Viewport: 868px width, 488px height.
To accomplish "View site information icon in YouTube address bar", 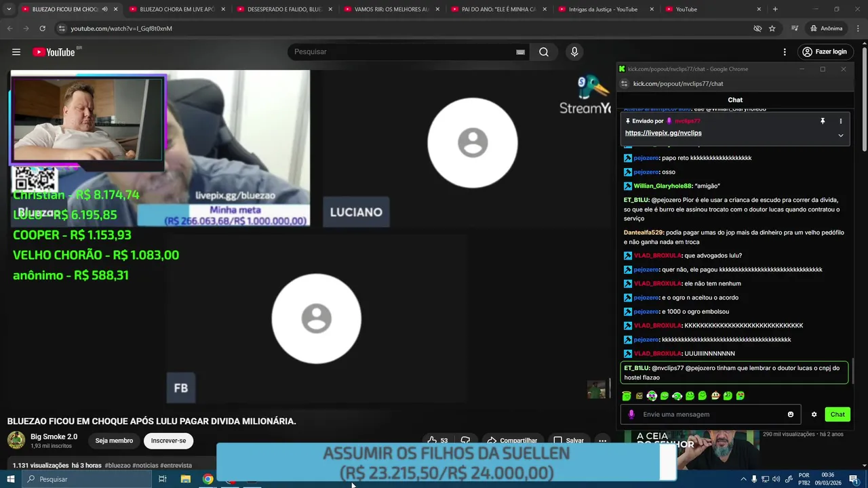I will click(62, 28).
